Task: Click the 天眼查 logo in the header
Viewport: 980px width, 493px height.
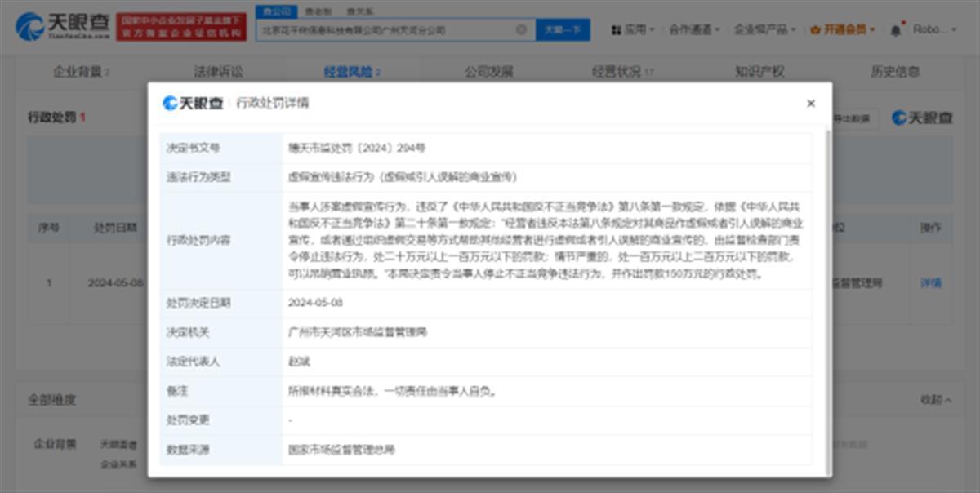Action: (62, 27)
